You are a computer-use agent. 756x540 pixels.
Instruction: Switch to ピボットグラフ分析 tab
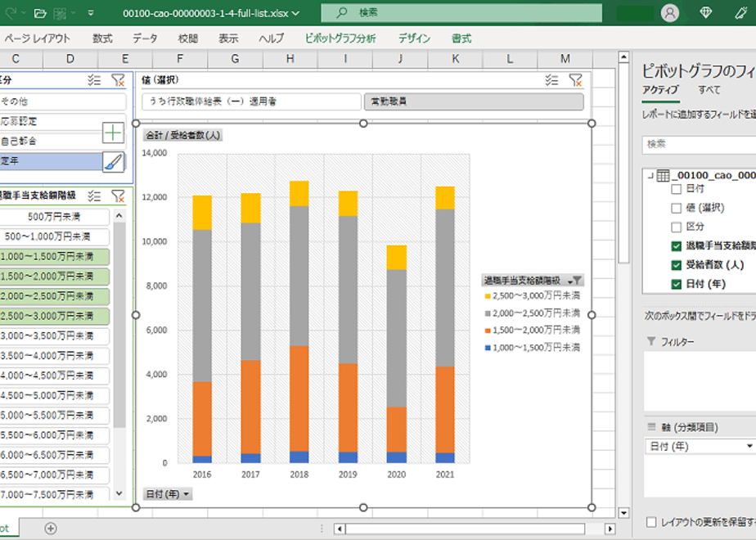pos(340,38)
